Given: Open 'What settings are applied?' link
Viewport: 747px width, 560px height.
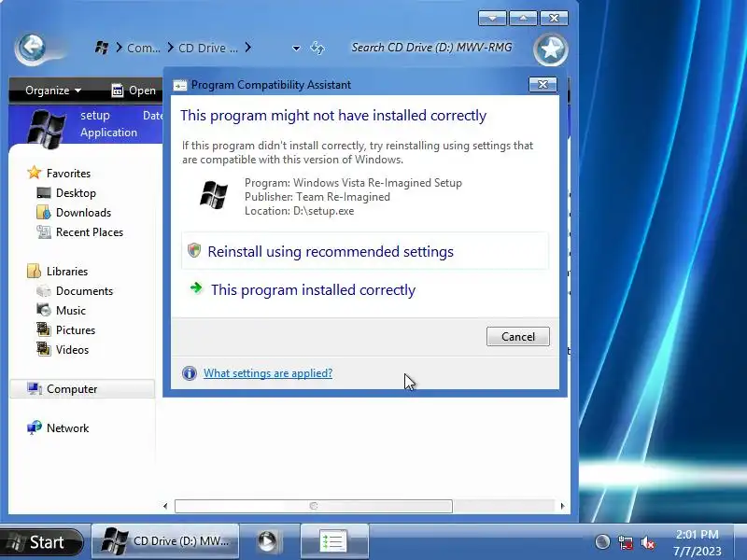Looking at the screenshot, I should (268, 372).
